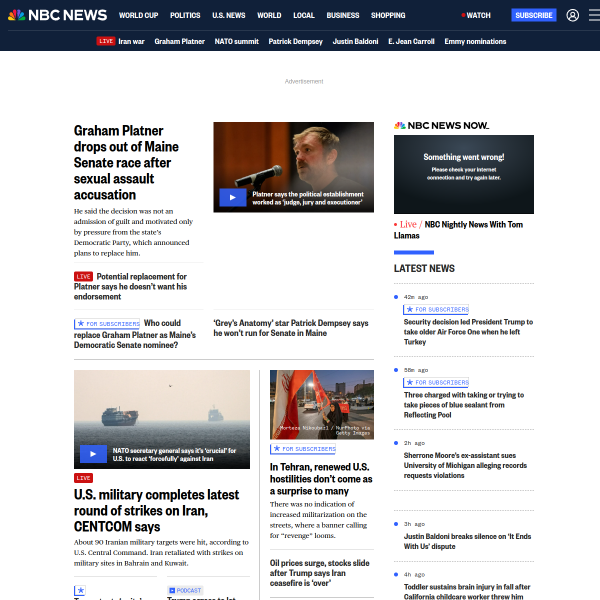
Task: Open the Emmy nominations trending topic
Action: [x=475, y=41]
